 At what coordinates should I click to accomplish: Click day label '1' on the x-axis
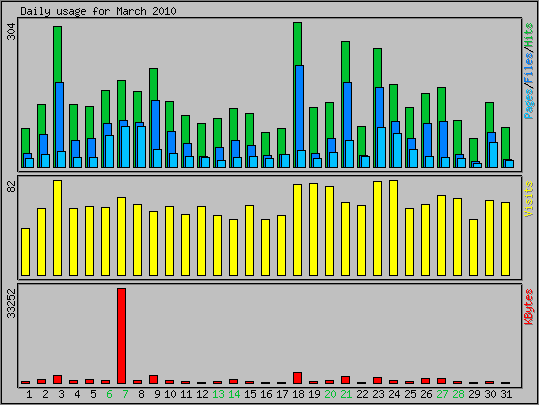click(29, 394)
